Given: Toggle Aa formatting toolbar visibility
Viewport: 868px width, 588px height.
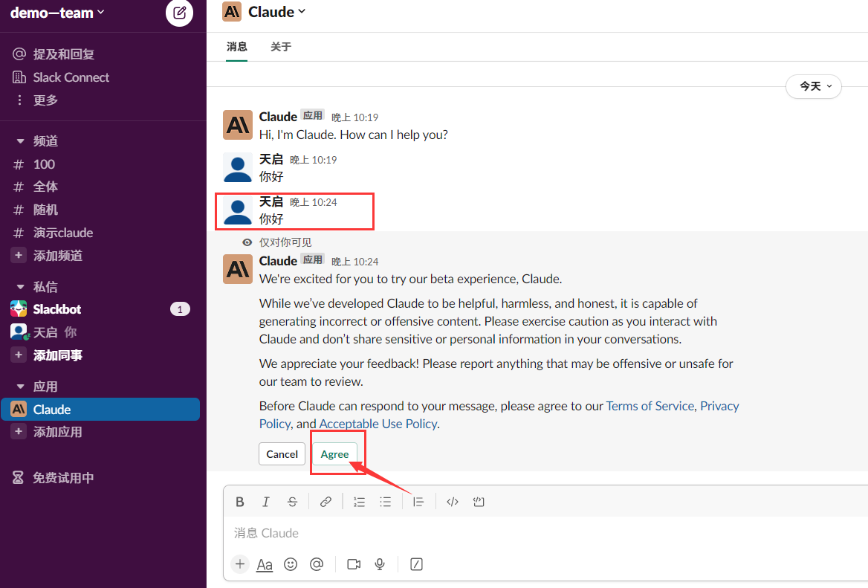Looking at the screenshot, I should click(265, 565).
